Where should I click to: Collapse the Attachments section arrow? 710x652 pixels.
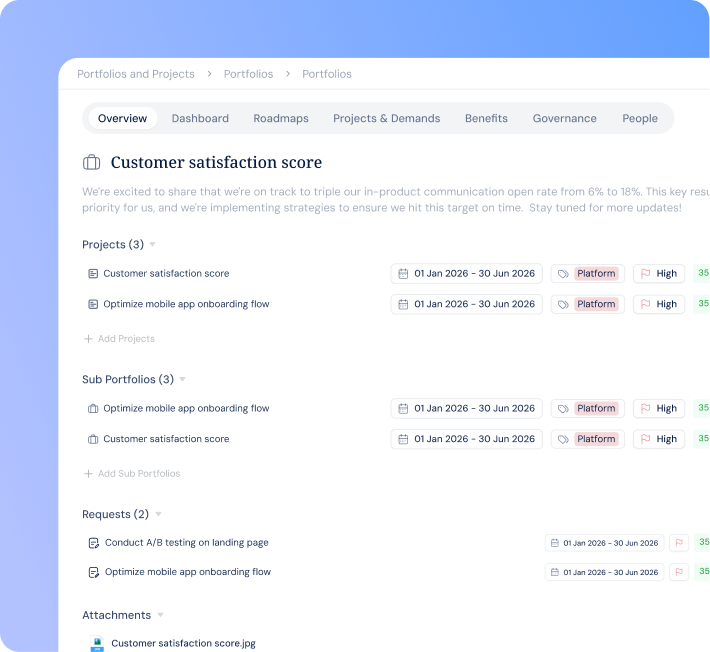click(x=160, y=615)
